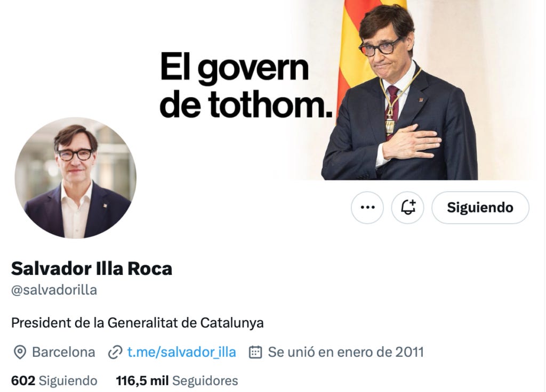Click the calendar join date icon
546x392 pixels.
coord(255,352)
